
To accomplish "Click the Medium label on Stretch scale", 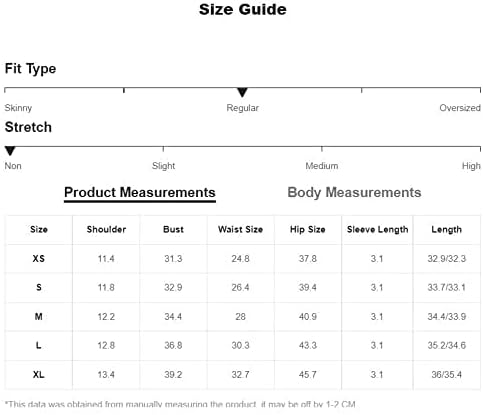I will coord(322,166).
